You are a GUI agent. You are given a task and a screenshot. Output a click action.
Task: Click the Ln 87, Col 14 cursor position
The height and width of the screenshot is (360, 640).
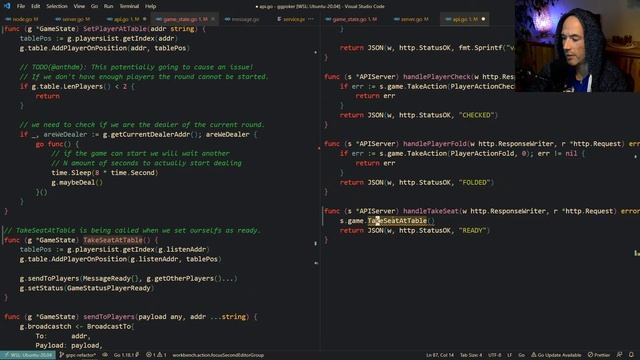(440, 355)
